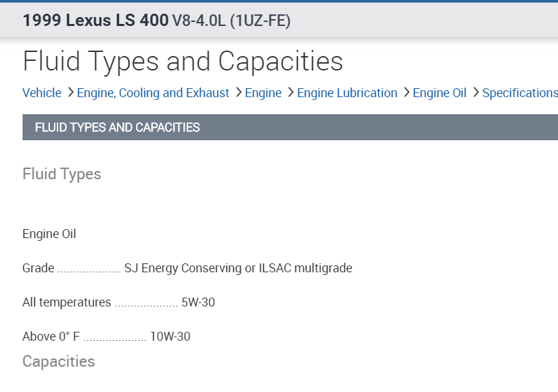Image resolution: width=558 pixels, height=392 pixels.
Task: Click chevron before the Engine breadcrumb
Action: (238, 92)
